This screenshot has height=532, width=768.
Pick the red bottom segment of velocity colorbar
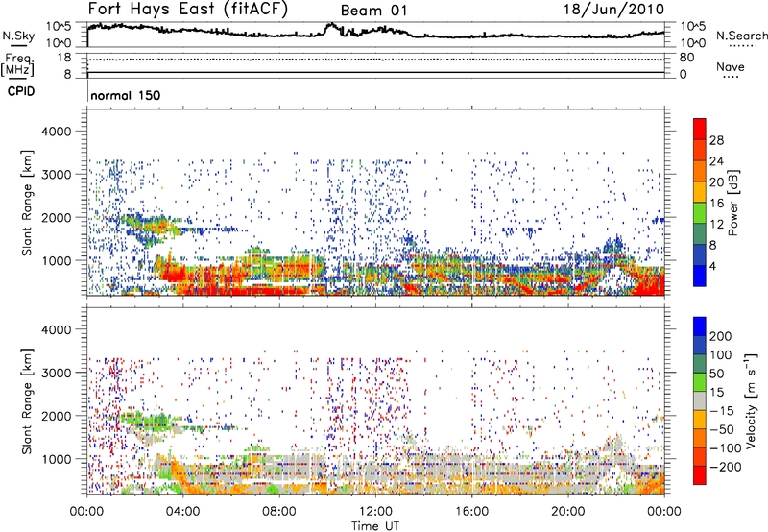click(x=700, y=475)
